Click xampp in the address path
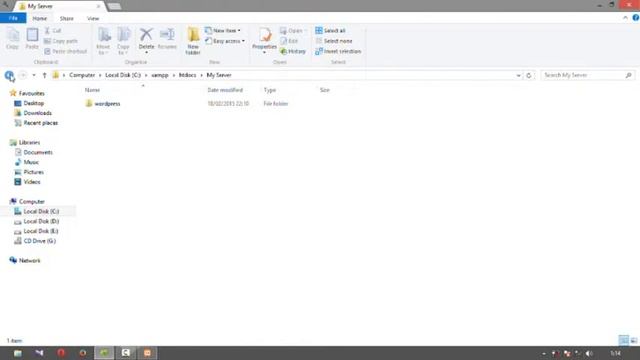 pyautogui.click(x=160, y=75)
